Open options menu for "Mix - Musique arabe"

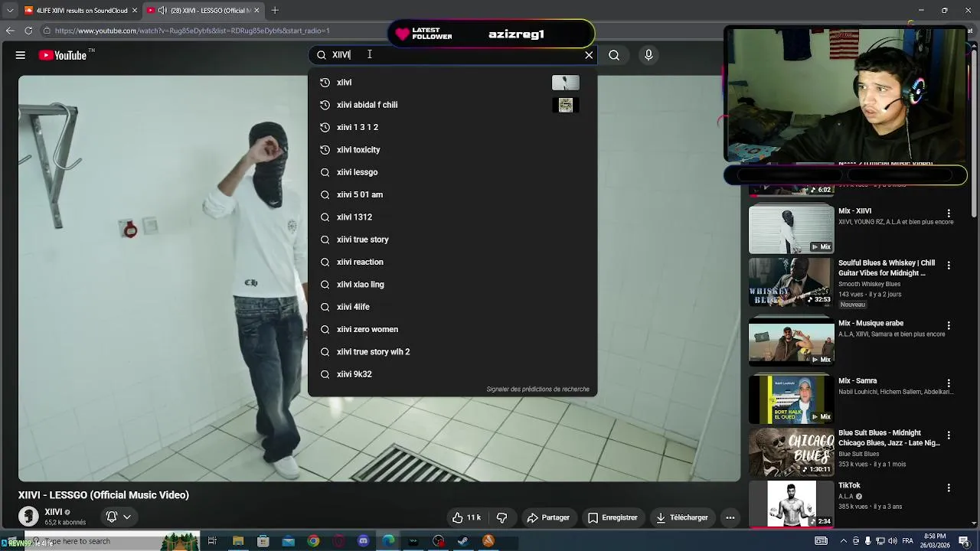point(949,325)
